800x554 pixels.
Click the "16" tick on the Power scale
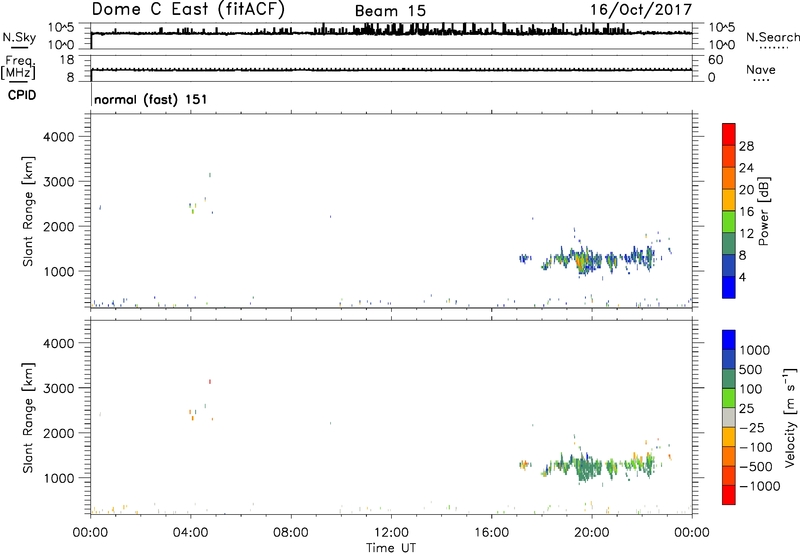click(746, 212)
